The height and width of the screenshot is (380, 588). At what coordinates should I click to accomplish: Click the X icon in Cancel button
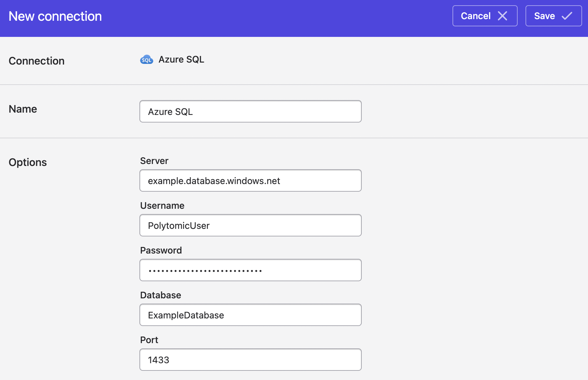[502, 16]
